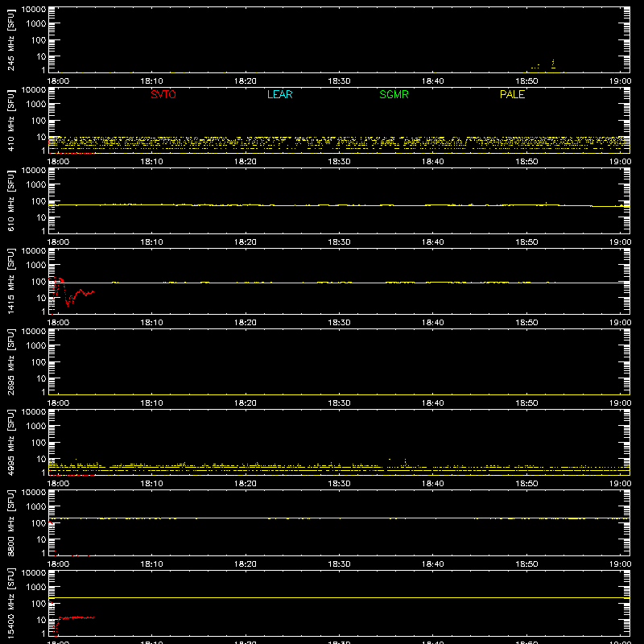
Task: Select the 2695 MHz [SFU] axis title
Action: coord(10,361)
